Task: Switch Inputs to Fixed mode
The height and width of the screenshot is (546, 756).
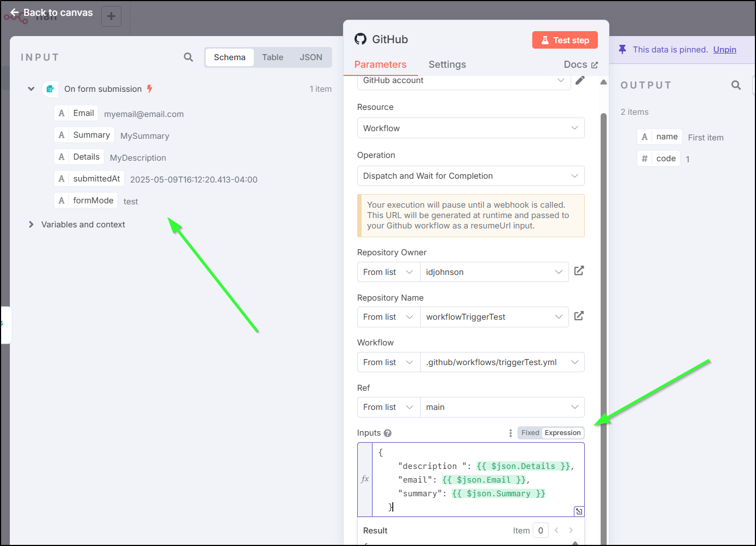Action: (x=530, y=433)
